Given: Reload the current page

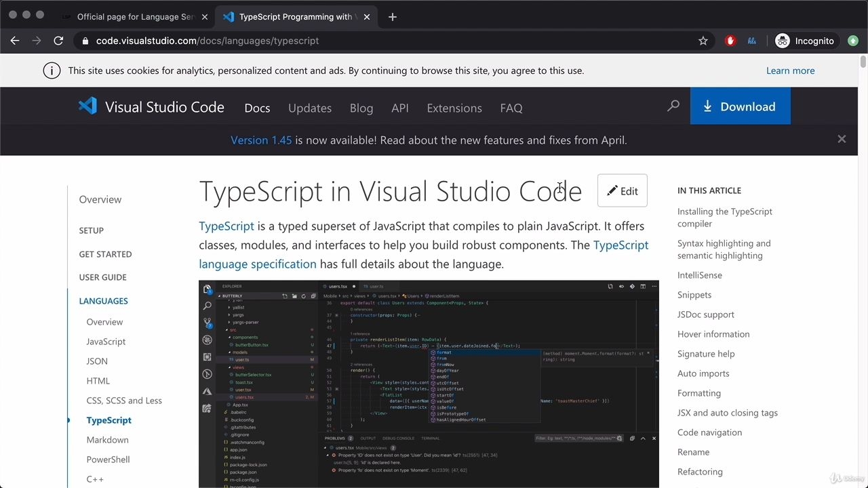Looking at the screenshot, I should pos(58,41).
